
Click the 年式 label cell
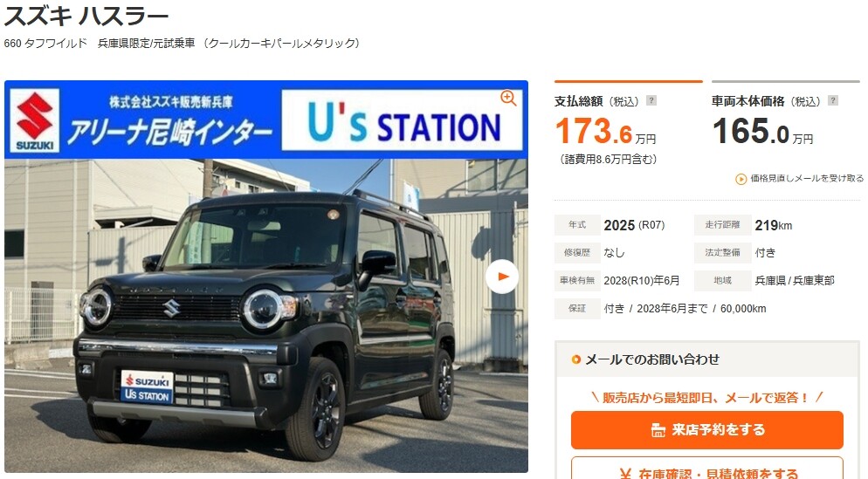coord(577,225)
